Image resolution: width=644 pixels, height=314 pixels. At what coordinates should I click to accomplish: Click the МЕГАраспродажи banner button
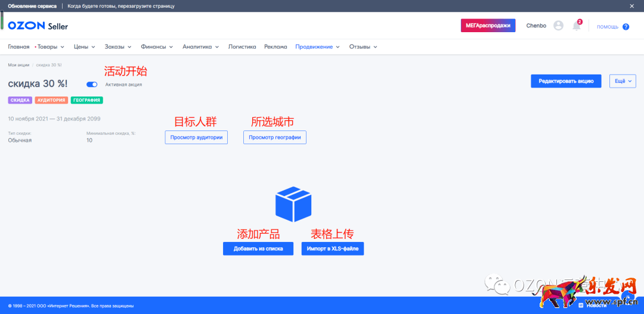(x=488, y=26)
